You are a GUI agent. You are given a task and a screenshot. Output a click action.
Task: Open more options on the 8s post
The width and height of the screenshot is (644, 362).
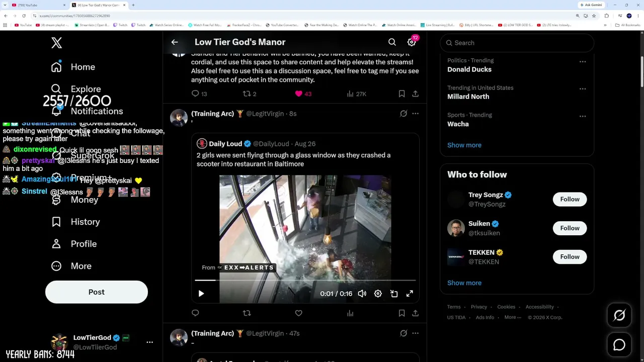pyautogui.click(x=415, y=114)
